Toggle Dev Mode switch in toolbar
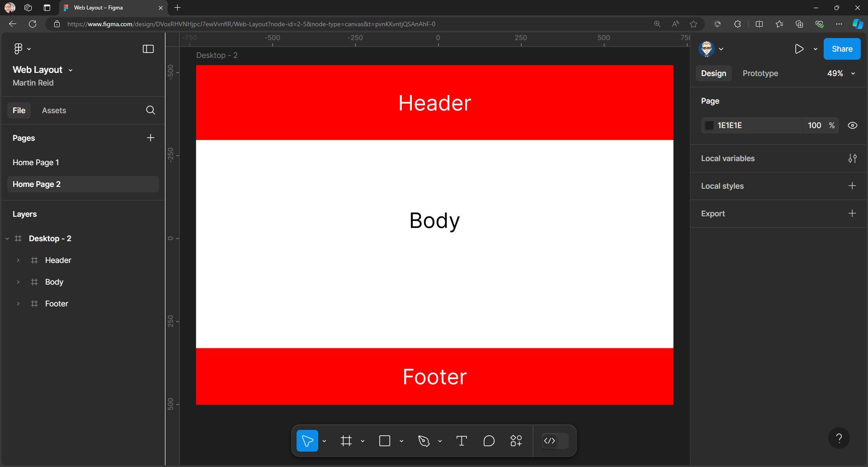The width and height of the screenshot is (868, 467). [555, 441]
